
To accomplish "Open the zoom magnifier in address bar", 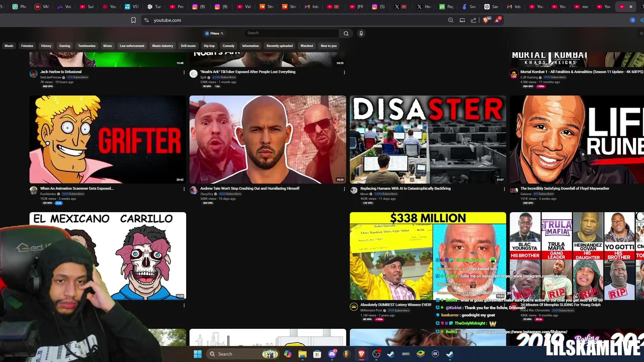I will pos(450,20).
